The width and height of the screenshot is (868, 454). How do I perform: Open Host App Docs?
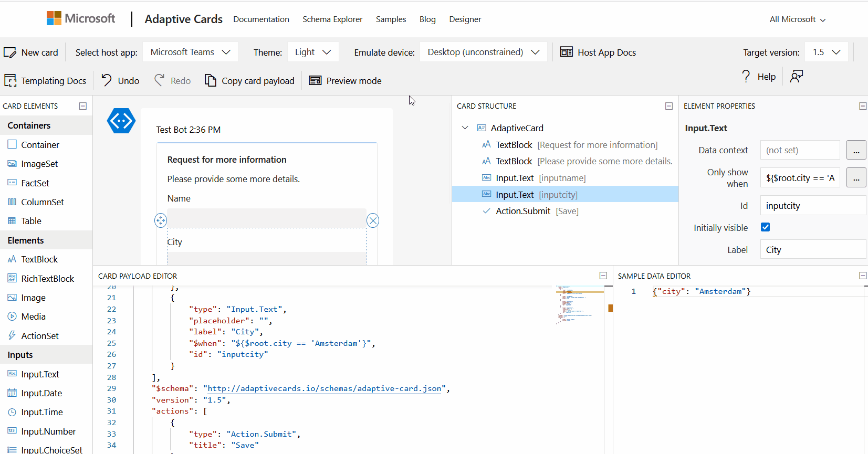coord(598,52)
